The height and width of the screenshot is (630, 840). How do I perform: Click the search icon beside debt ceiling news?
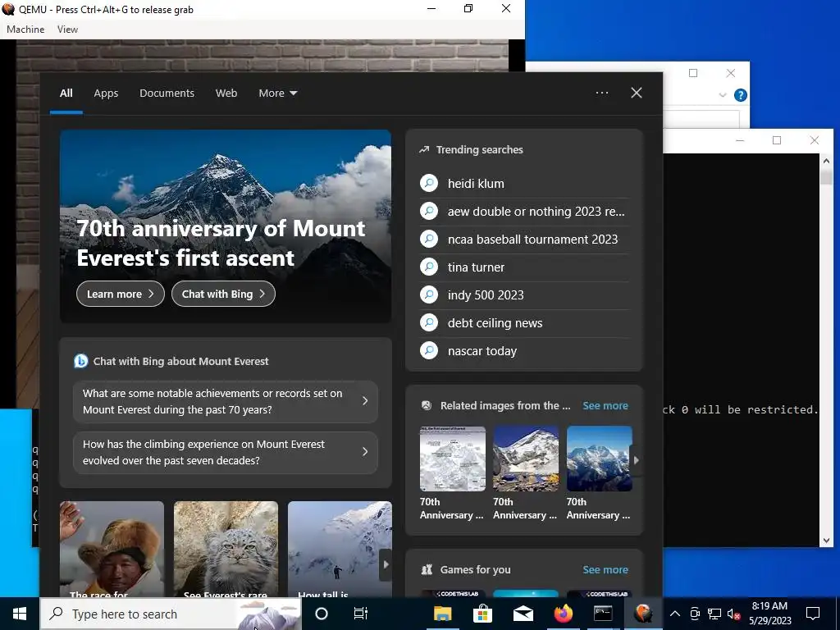click(429, 322)
